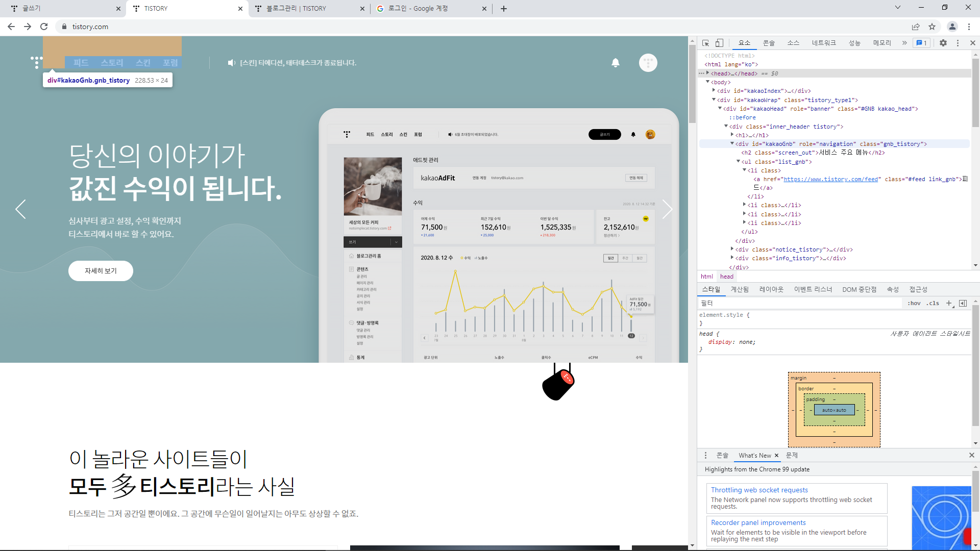The width and height of the screenshot is (980, 551).
Task: Toggle the device toolbar icon
Action: [719, 43]
